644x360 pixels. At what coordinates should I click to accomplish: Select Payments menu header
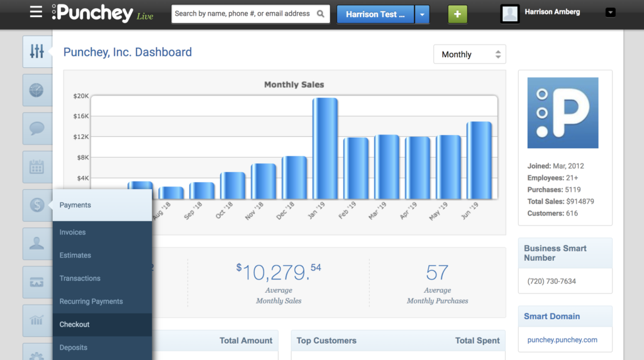pyautogui.click(x=103, y=205)
